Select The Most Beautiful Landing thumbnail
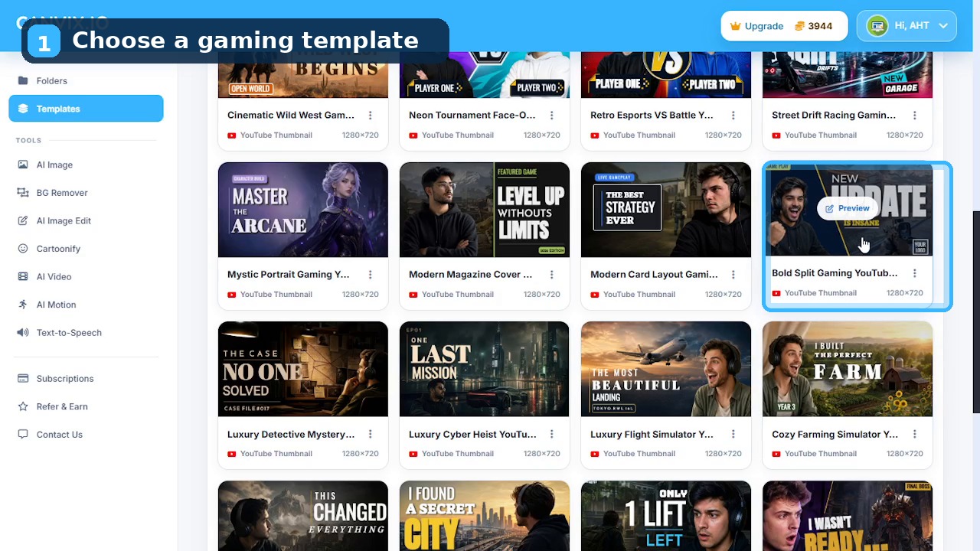The width and height of the screenshot is (980, 551). click(x=666, y=369)
